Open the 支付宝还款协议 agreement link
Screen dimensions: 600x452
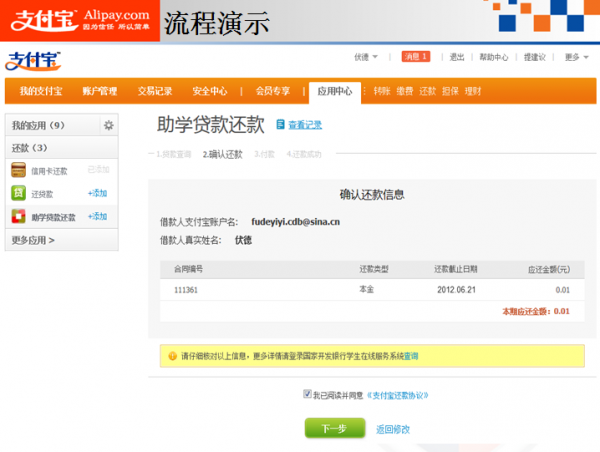click(398, 395)
